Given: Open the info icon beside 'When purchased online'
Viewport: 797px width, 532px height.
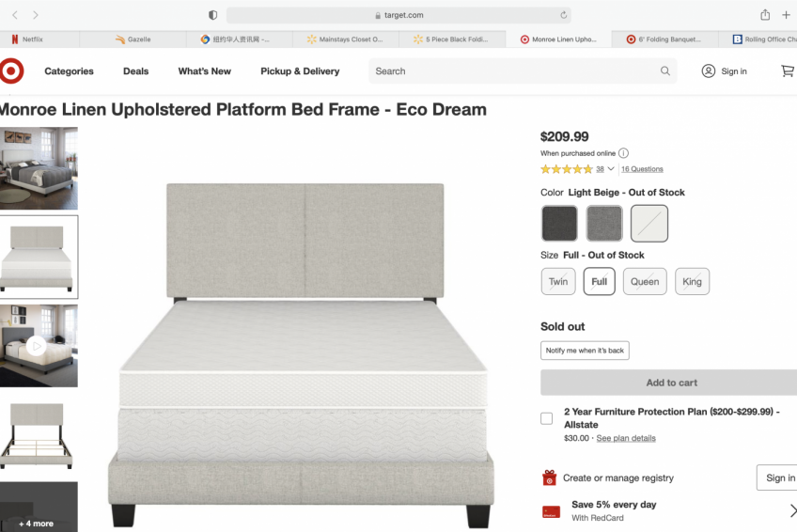Looking at the screenshot, I should pos(623,153).
